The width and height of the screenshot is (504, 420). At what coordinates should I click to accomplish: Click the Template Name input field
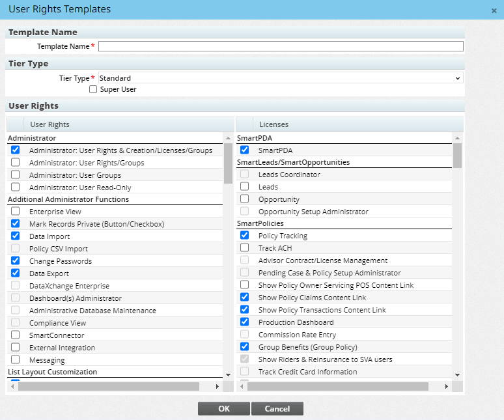[281, 46]
